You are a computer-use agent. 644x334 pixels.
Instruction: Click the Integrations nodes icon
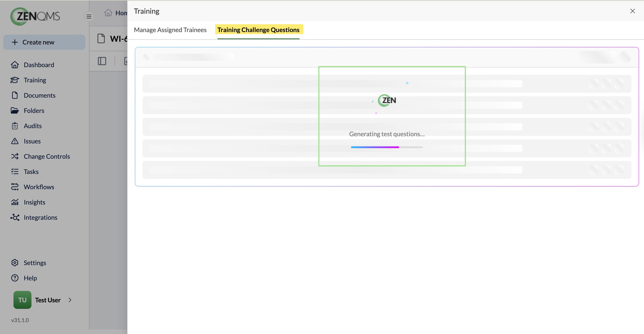15,217
